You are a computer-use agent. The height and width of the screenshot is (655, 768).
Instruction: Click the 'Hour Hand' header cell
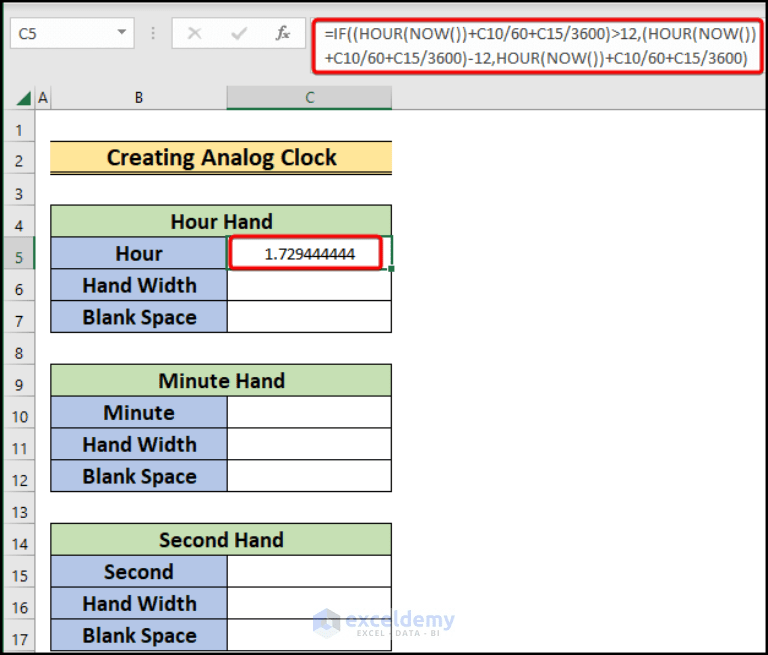(221, 221)
